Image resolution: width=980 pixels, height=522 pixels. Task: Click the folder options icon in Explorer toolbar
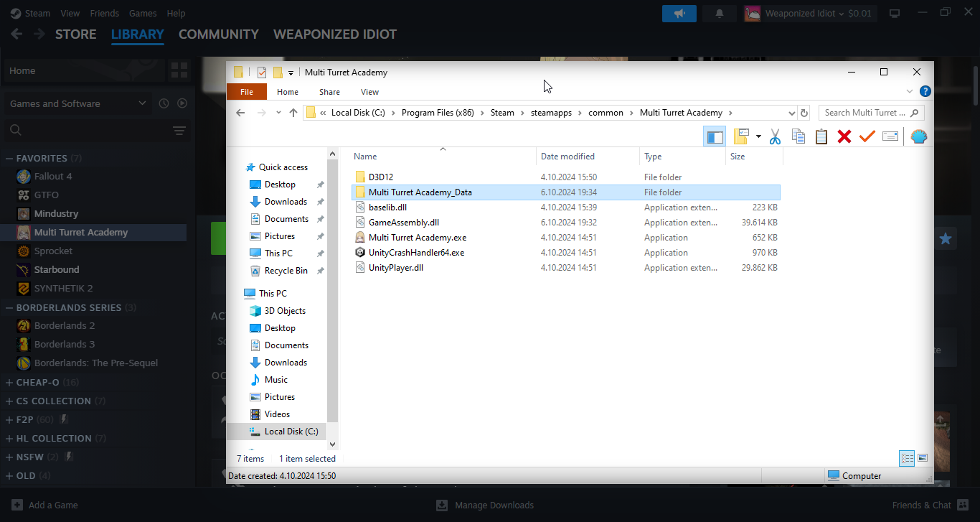pyautogui.click(x=741, y=136)
